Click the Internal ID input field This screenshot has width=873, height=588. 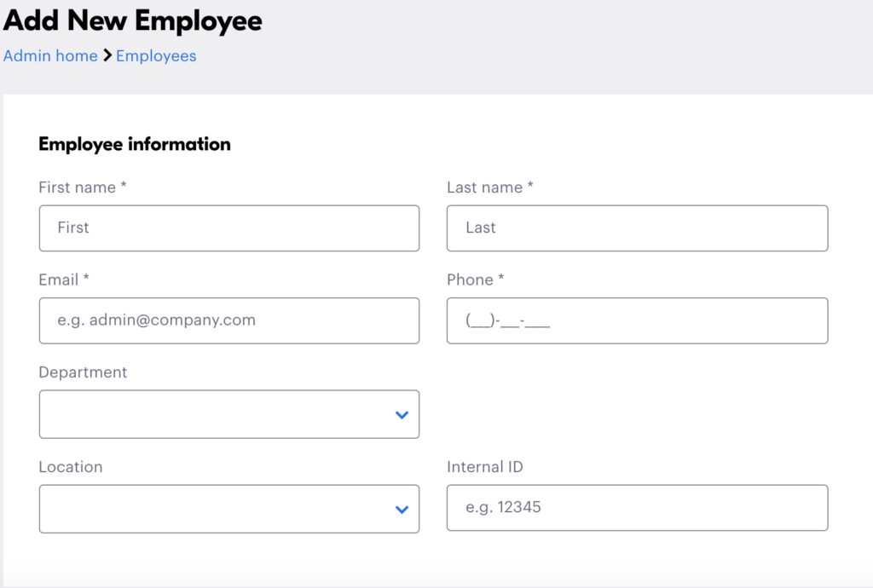637,507
